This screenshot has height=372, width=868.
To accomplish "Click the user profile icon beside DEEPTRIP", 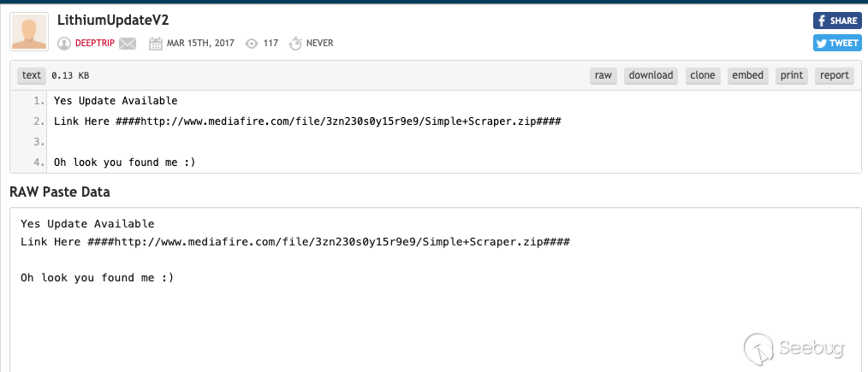I will point(63,43).
